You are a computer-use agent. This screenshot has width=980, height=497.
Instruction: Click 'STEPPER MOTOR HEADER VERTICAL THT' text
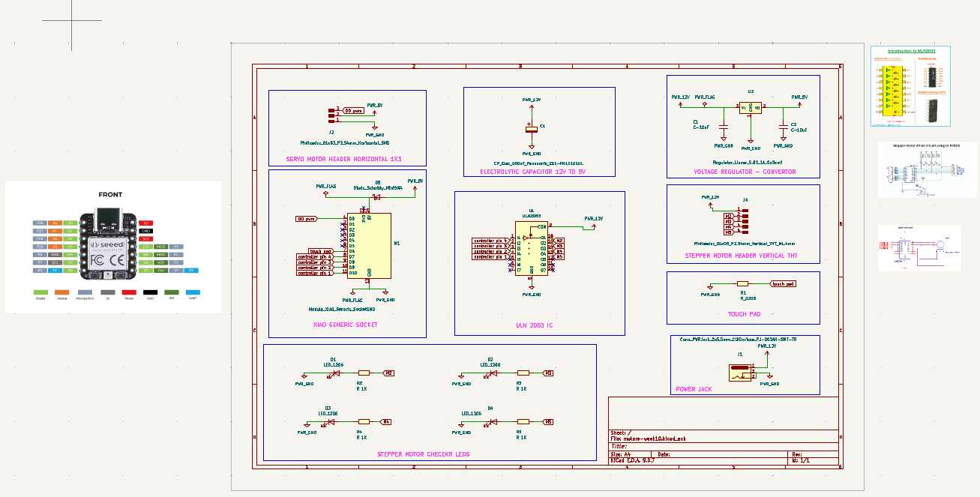click(x=741, y=256)
